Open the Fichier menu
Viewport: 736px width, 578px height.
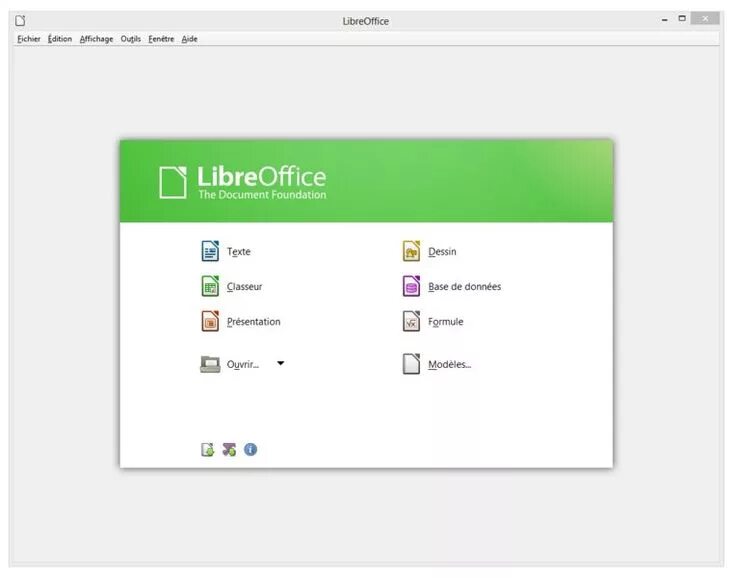click(x=29, y=39)
